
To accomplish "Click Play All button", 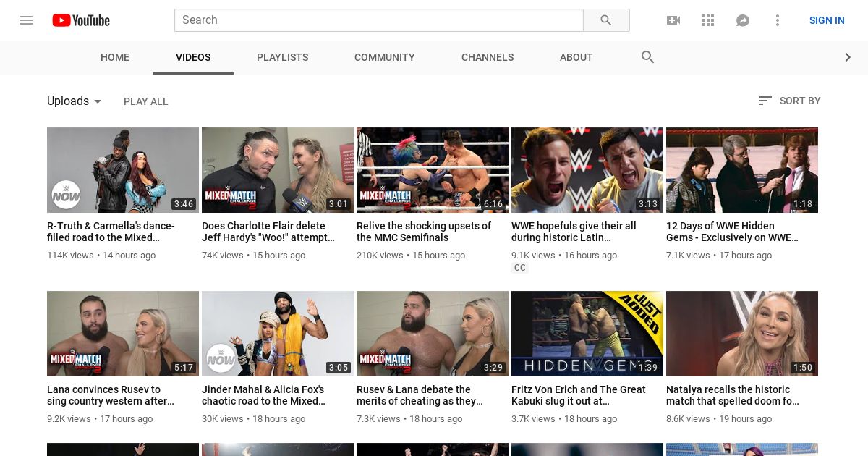I will click(146, 101).
